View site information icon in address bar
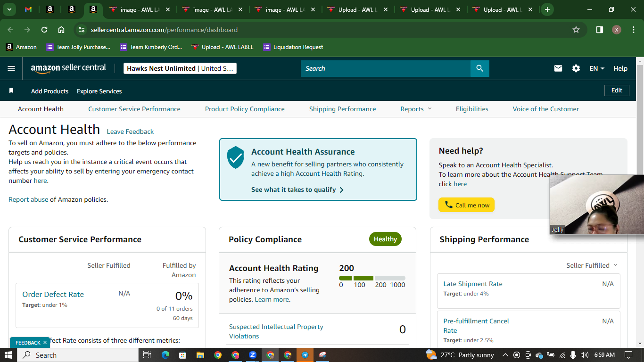Image resolution: width=644 pixels, height=362 pixels. point(82,30)
